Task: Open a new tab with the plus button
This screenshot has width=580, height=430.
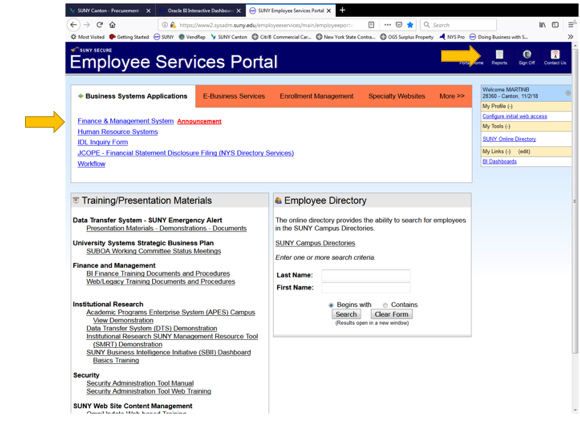Action: click(x=343, y=10)
